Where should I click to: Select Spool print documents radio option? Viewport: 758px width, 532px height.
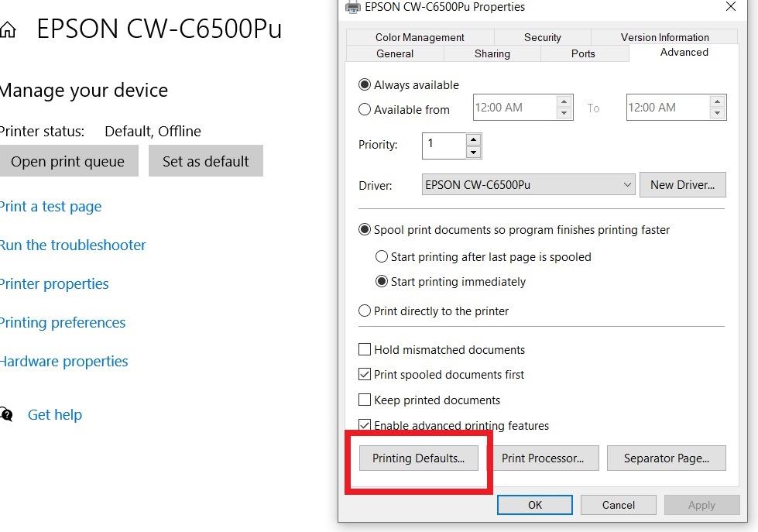[365, 230]
